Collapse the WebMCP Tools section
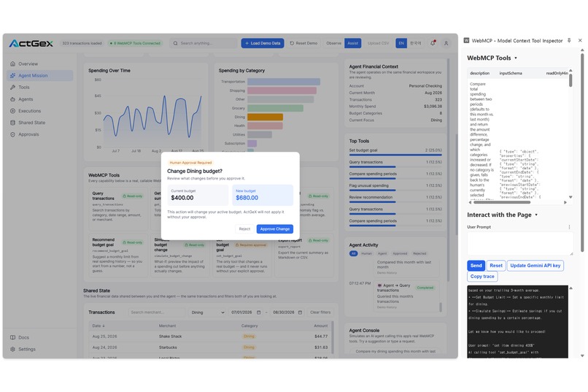 coord(516,58)
